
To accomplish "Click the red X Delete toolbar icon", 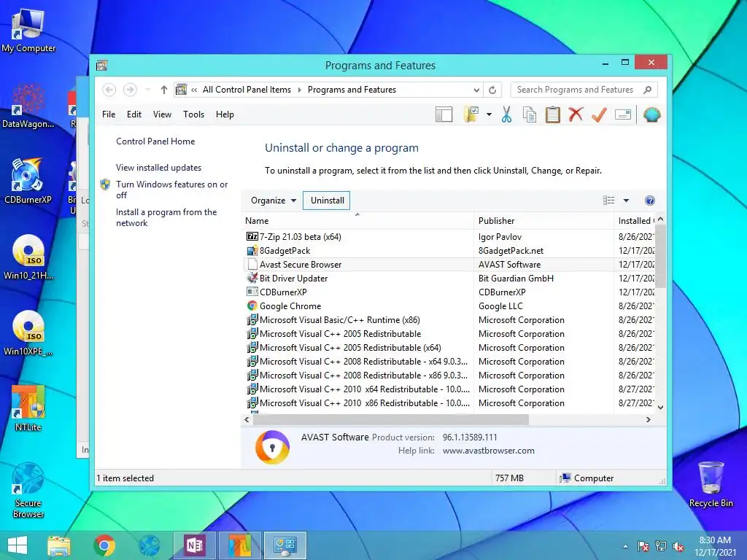I will 576,114.
